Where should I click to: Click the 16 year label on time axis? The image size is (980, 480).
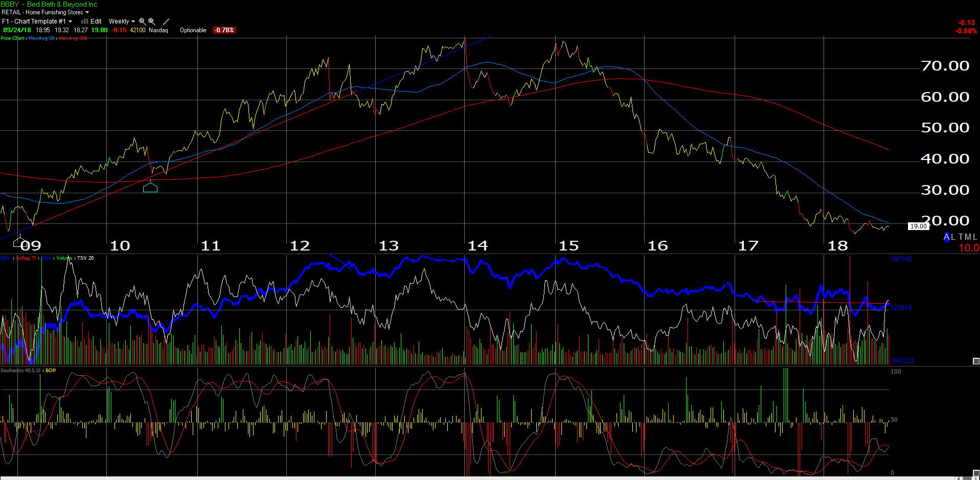657,246
